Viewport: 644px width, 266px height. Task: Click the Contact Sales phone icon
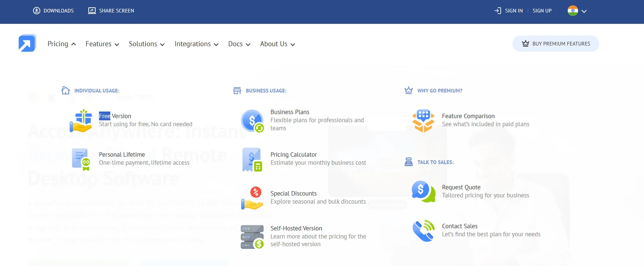point(423,230)
